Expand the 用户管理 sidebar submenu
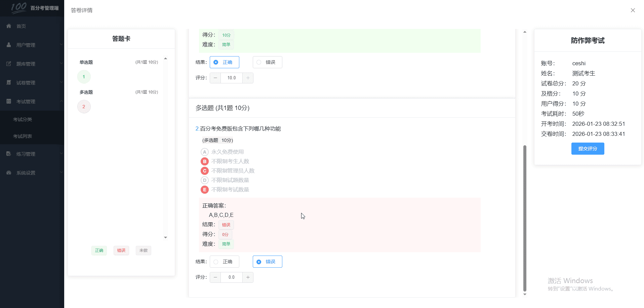Viewport: 644px width, 308px height. tap(61, 45)
